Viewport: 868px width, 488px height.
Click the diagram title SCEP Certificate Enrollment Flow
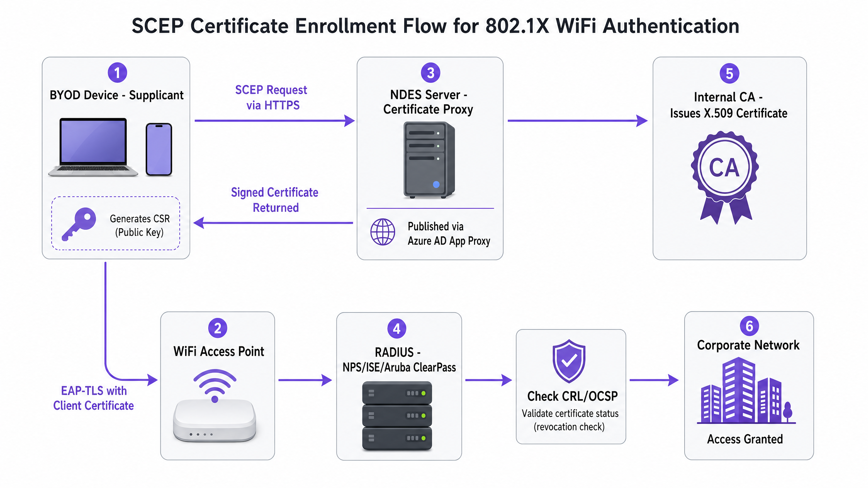(435, 26)
